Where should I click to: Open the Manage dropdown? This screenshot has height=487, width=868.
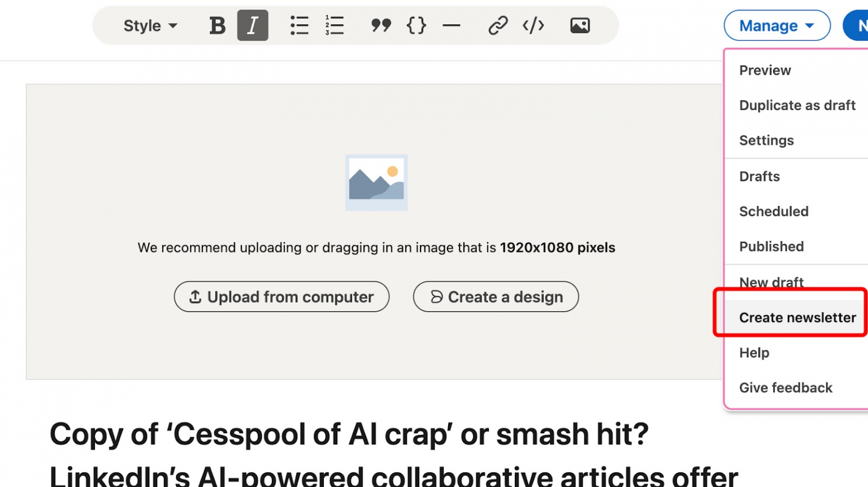(777, 25)
